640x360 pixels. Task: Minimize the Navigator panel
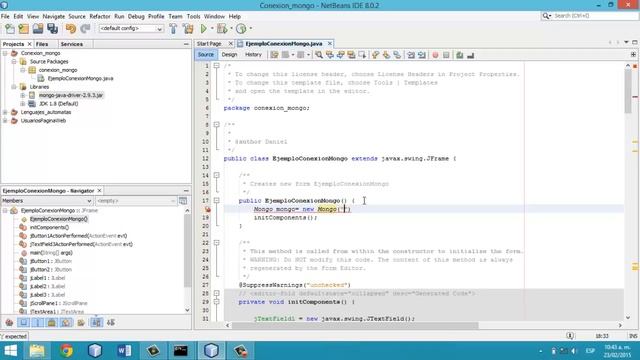[x=186, y=191]
